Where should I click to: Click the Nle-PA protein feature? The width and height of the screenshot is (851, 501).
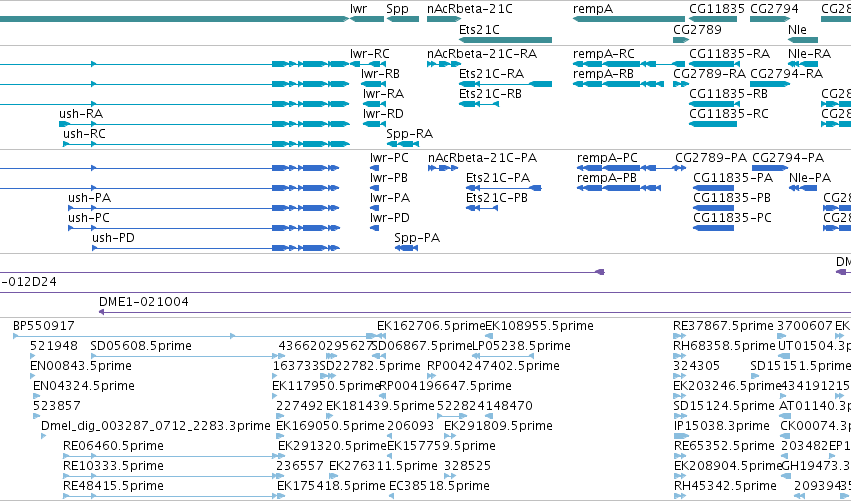coord(803,188)
